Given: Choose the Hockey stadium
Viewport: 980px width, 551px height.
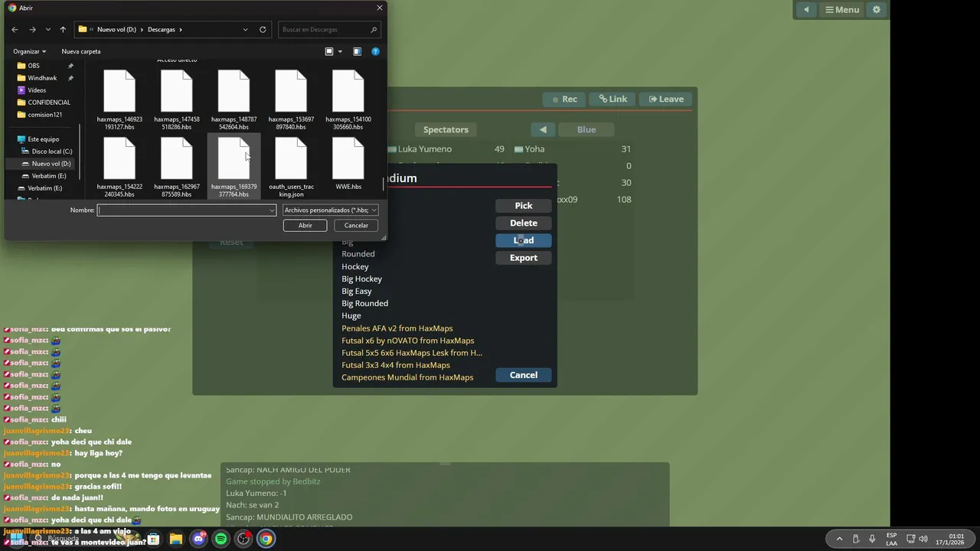Looking at the screenshot, I should click(355, 266).
